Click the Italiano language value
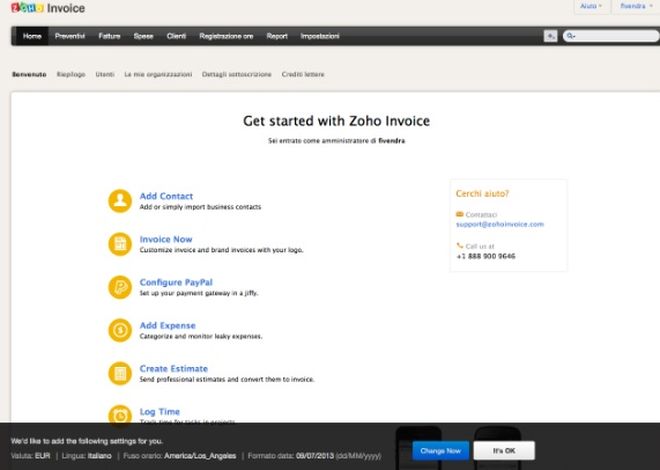Viewport: 660px width, 470px height. point(100,456)
